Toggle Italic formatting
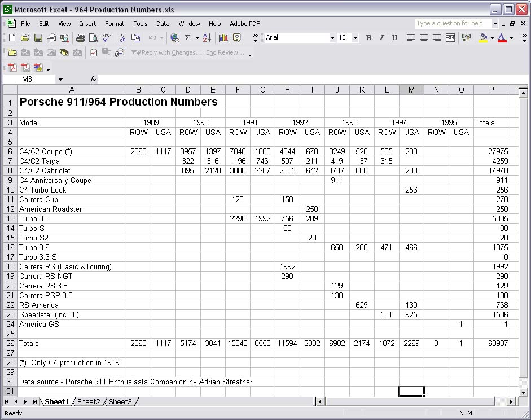 point(381,38)
